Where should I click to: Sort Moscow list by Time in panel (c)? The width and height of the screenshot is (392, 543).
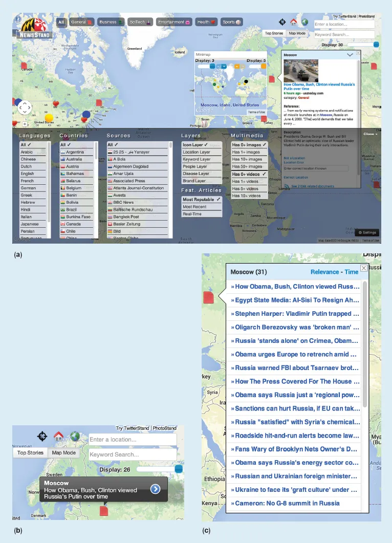coord(352,272)
